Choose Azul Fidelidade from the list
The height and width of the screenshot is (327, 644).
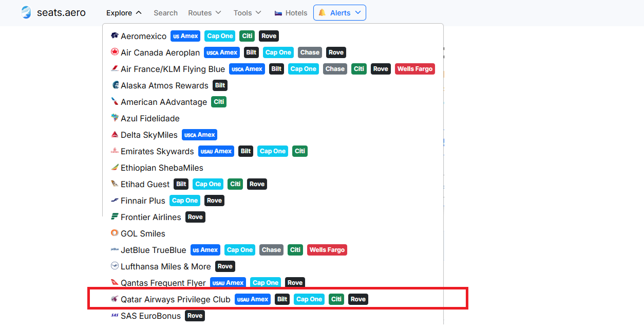pyautogui.click(x=150, y=118)
